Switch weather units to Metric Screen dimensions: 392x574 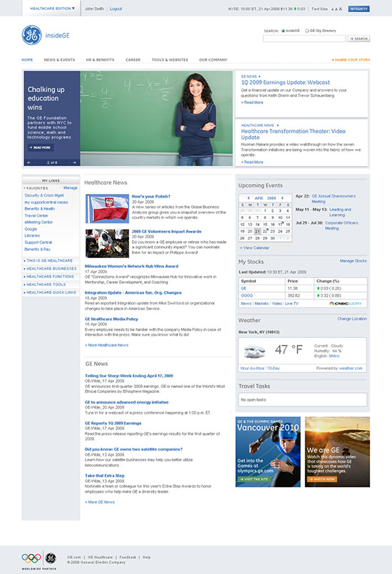334,356
